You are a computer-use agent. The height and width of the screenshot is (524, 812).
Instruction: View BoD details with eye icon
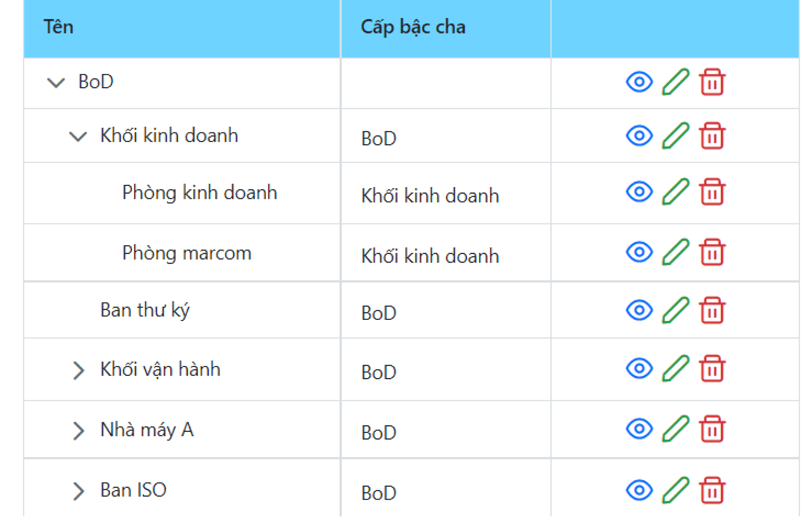point(640,82)
